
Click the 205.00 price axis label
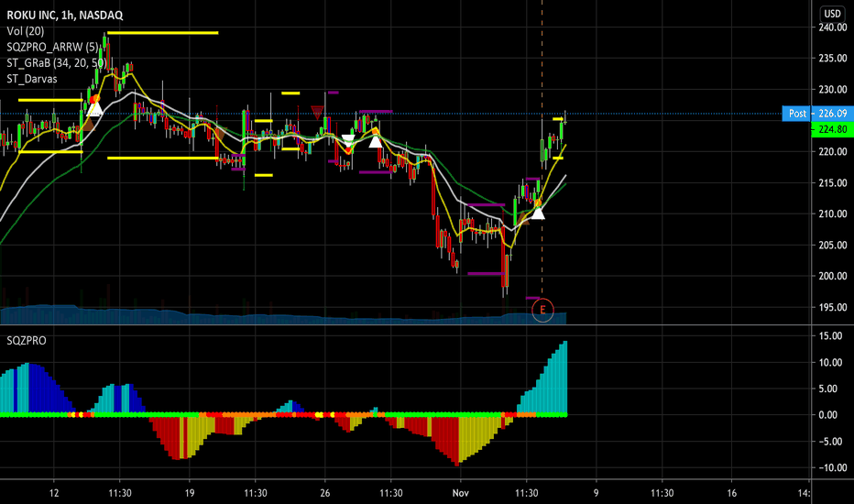(x=833, y=245)
